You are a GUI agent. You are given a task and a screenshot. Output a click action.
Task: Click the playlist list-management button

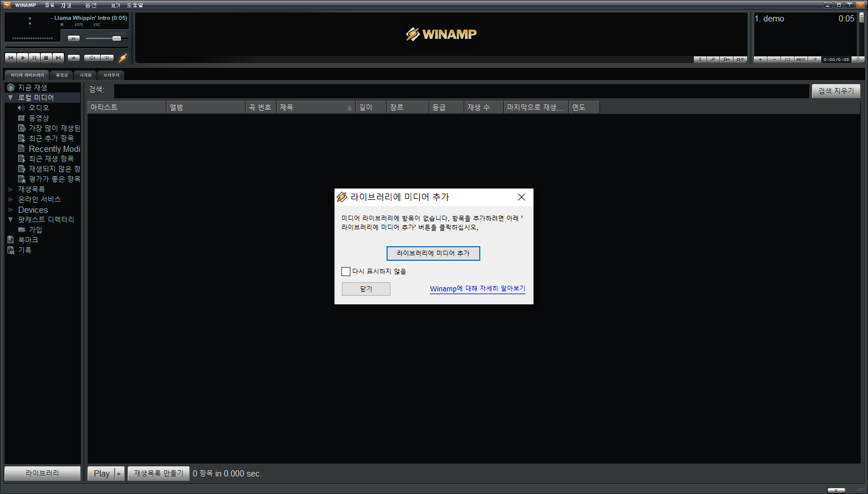(x=814, y=59)
